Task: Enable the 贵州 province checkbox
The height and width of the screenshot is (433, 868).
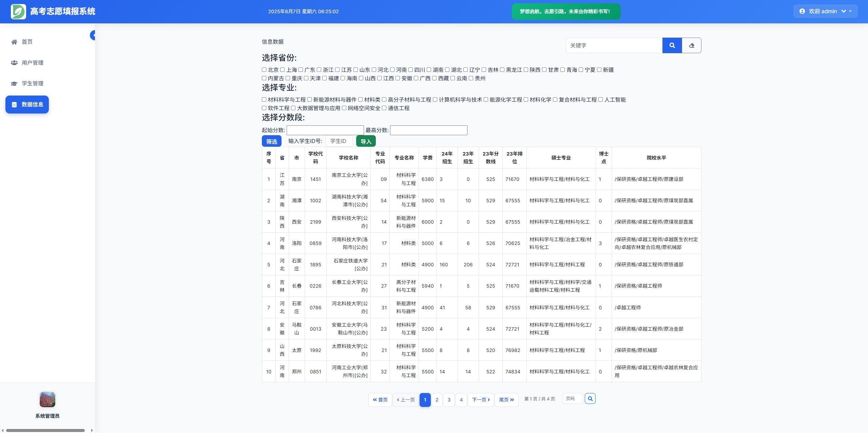Action: (x=471, y=78)
